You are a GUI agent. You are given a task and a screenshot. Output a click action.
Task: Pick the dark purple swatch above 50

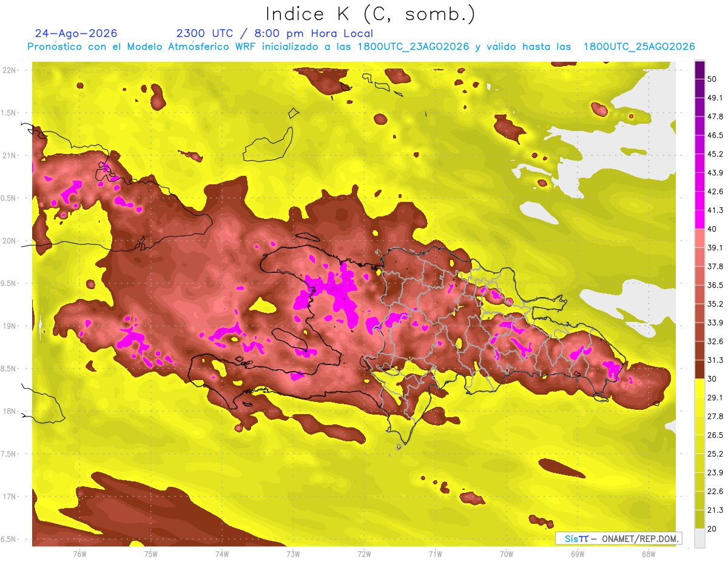[699, 70]
